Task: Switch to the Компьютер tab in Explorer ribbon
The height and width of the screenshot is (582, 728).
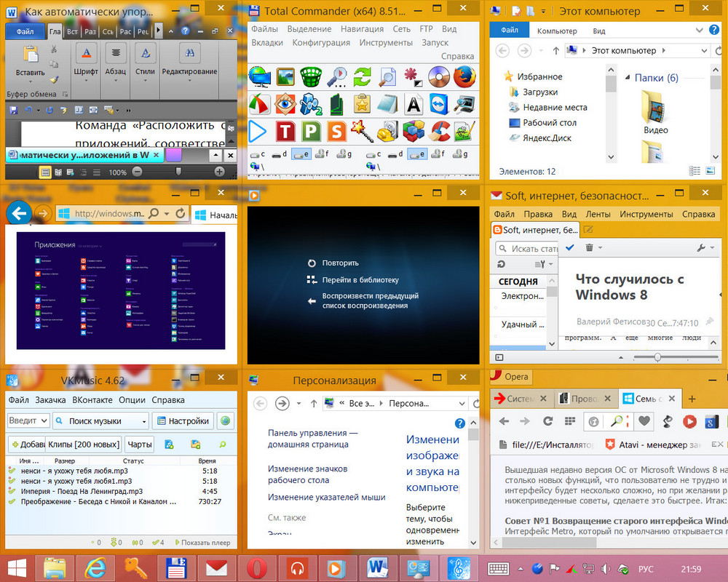Action: coord(557,31)
